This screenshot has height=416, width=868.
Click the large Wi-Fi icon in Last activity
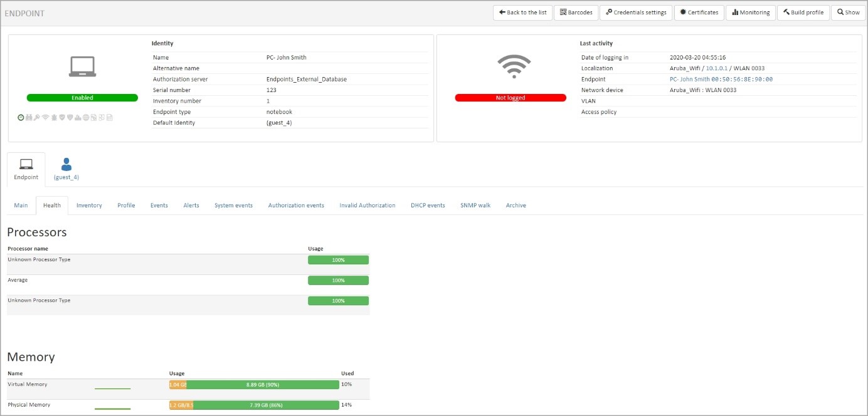(x=514, y=66)
